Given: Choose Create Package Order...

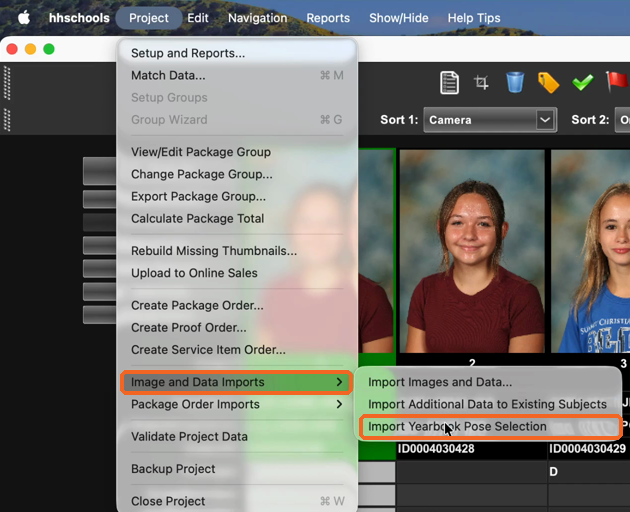Looking at the screenshot, I should (237, 305).
